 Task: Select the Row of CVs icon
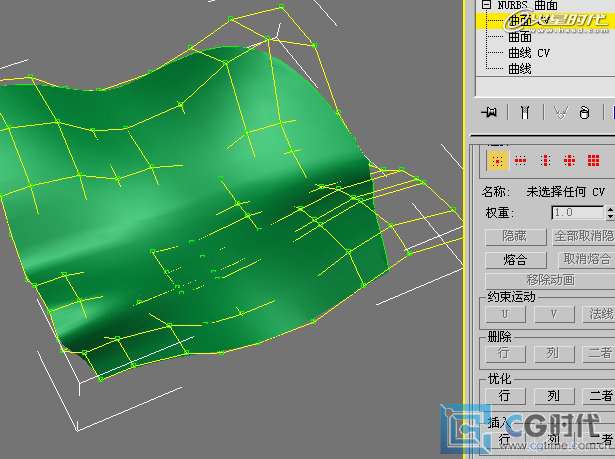(x=520, y=160)
